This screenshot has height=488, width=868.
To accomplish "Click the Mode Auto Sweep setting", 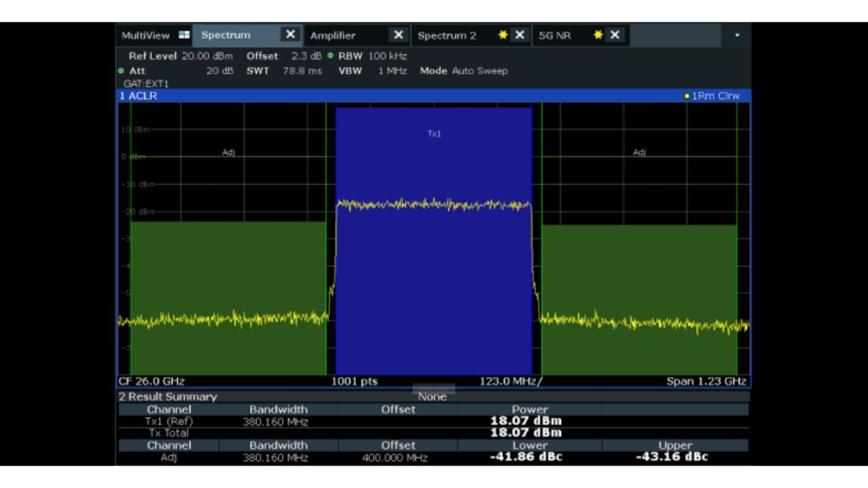I will (x=464, y=71).
